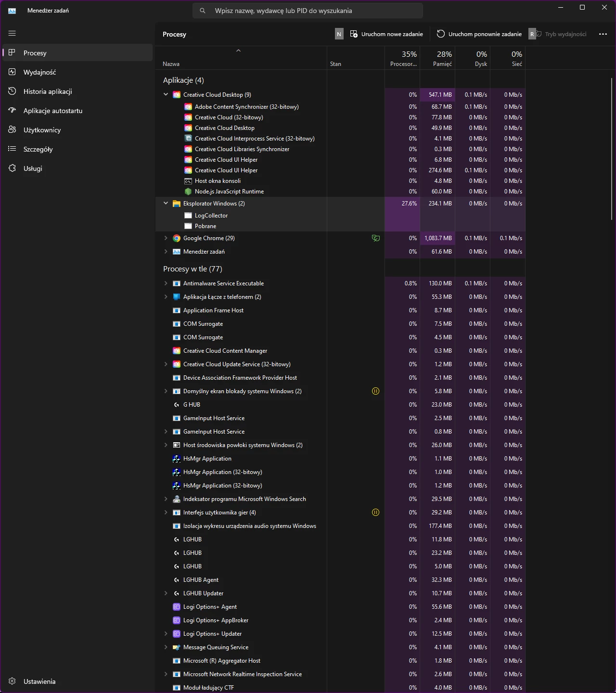Click the Logi Options+ Agent icon
Screen dimensions: 616x693
tap(177, 607)
